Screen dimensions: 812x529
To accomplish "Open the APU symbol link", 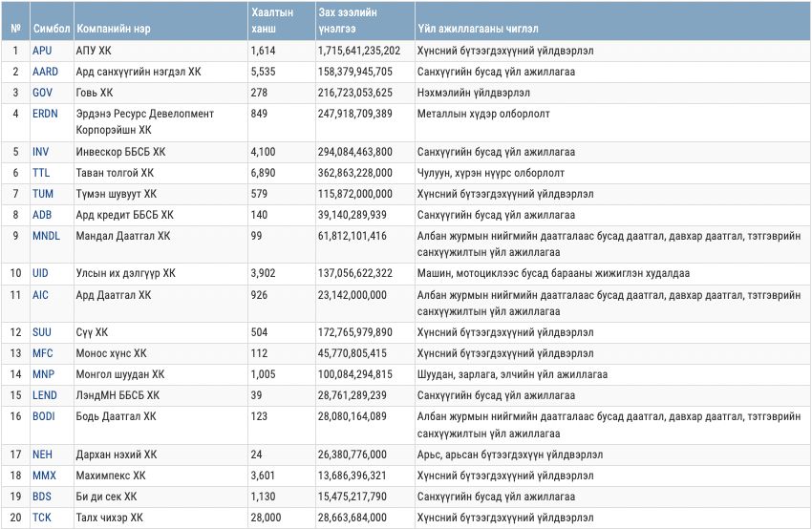I will tap(42, 51).
